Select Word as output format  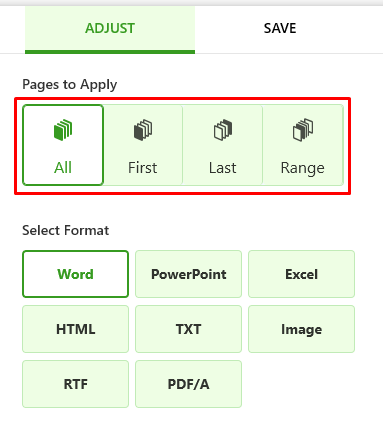pyautogui.click(x=75, y=274)
